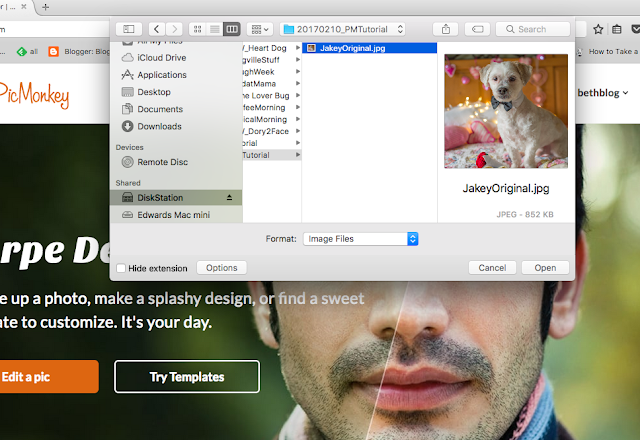The image size is (640, 440).
Task: Select DiskStation under Shared
Action: tap(176, 198)
